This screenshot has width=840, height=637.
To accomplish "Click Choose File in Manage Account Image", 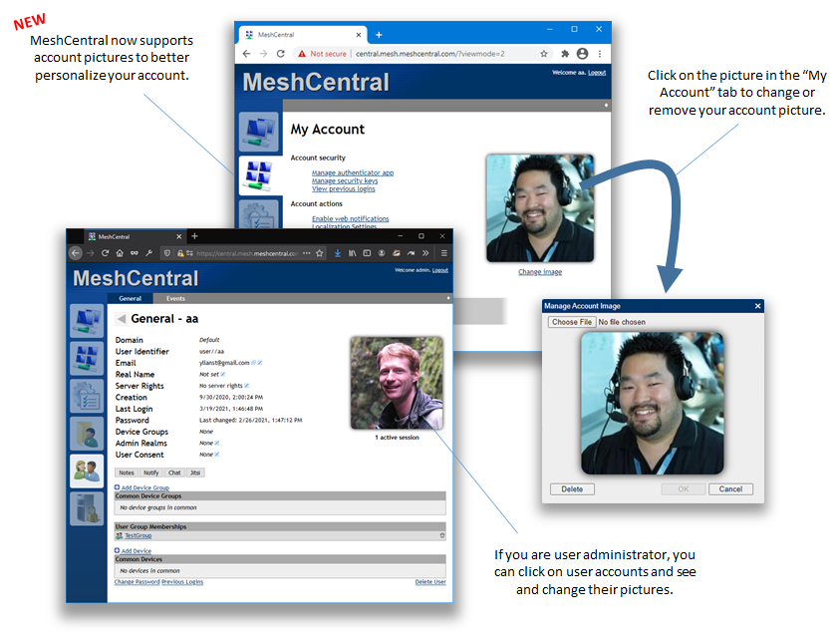I will click(x=572, y=322).
